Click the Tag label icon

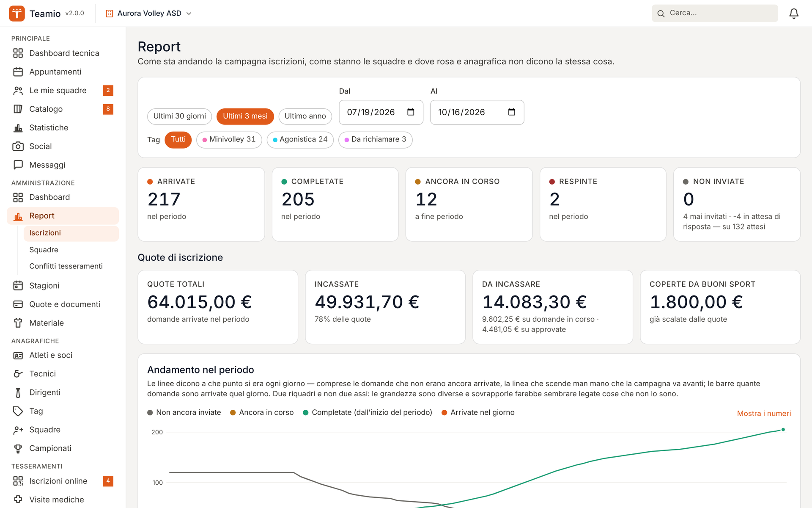click(18, 411)
